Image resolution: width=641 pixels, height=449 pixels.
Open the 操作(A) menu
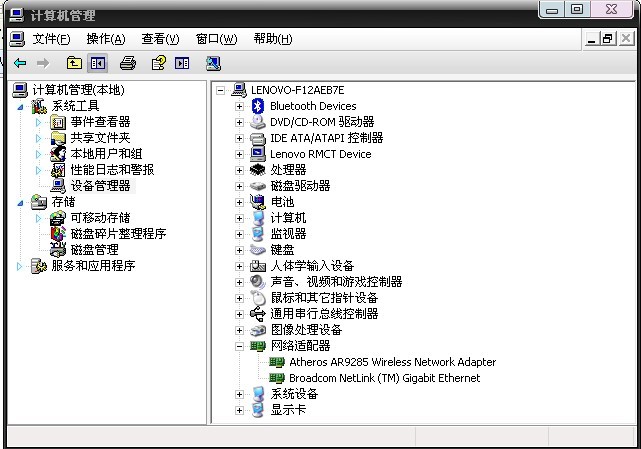pos(106,39)
